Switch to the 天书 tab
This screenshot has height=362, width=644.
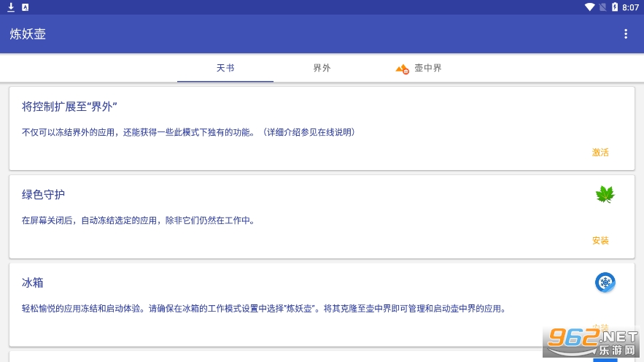tap(225, 68)
